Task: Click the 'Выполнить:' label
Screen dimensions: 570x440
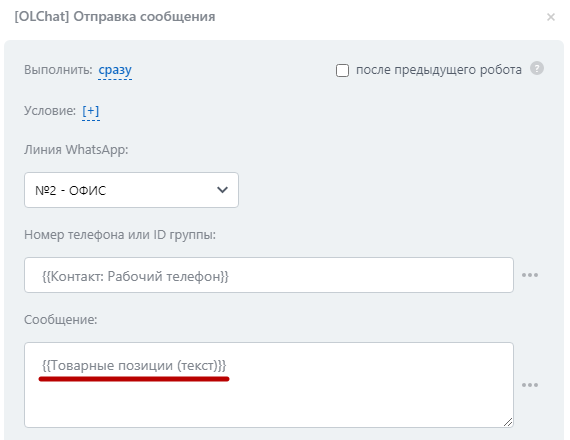Action: [x=58, y=69]
